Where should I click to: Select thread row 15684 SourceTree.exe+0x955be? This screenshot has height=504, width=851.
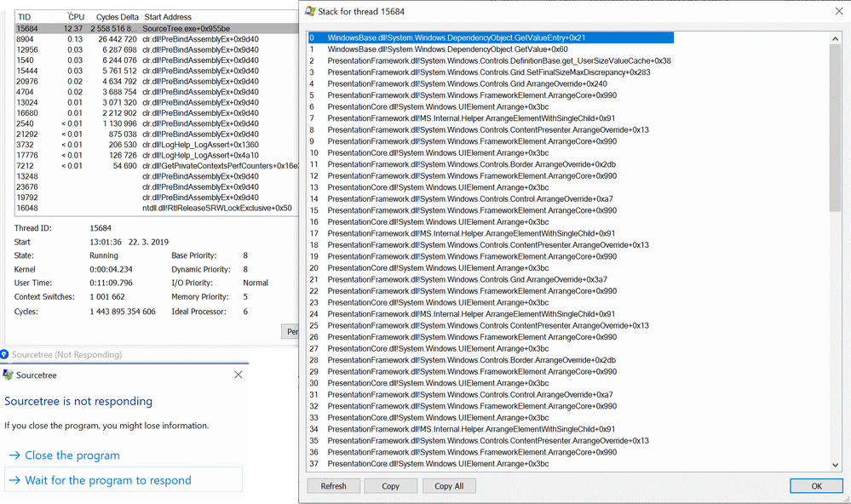coord(157,28)
